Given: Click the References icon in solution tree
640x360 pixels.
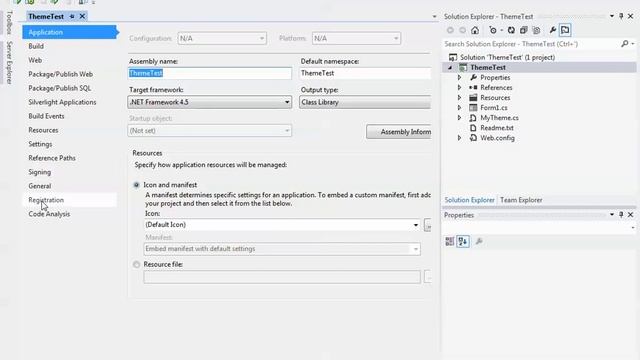Looking at the screenshot, I should [473, 87].
